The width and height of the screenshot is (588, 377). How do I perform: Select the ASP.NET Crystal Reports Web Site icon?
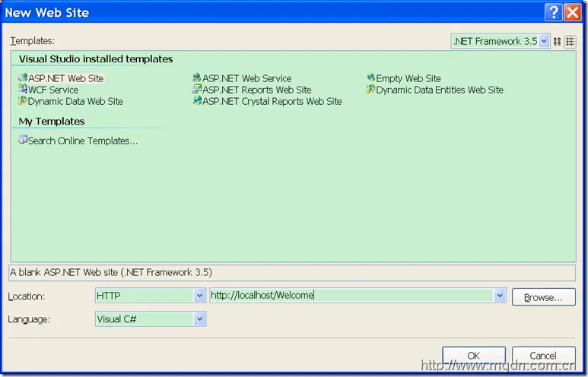[x=197, y=100]
